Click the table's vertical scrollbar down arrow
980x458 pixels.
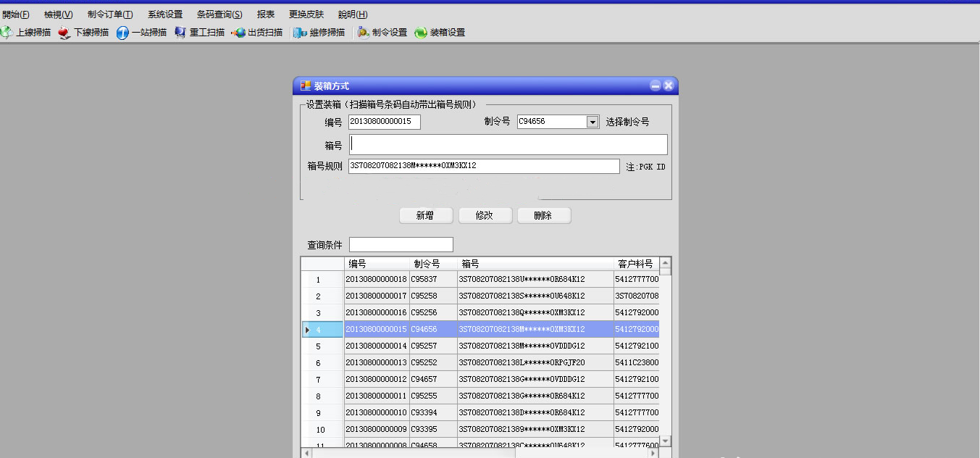665,440
